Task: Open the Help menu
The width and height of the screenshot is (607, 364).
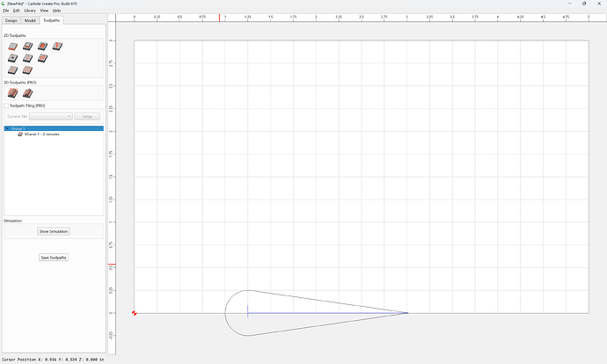Action: tap(56, 11)
